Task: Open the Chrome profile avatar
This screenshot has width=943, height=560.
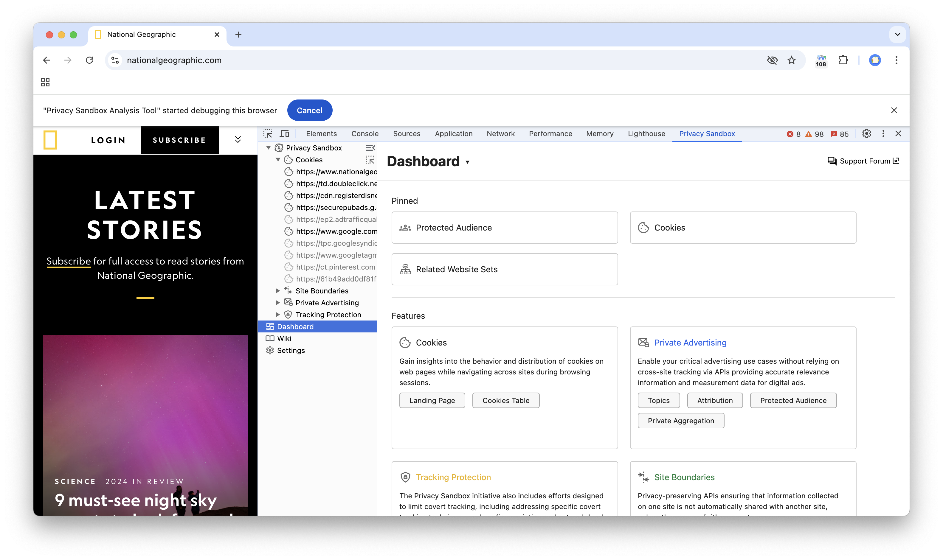Action: 875,60
